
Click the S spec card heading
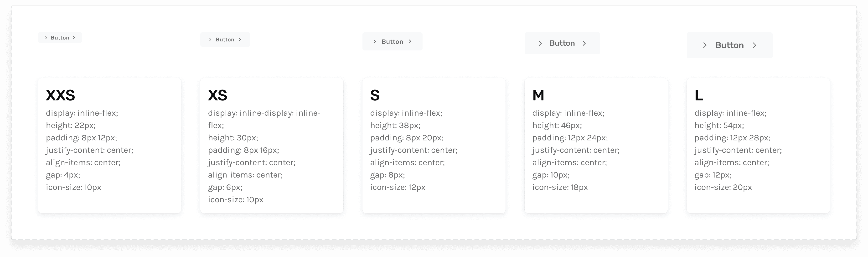(375, 95)
